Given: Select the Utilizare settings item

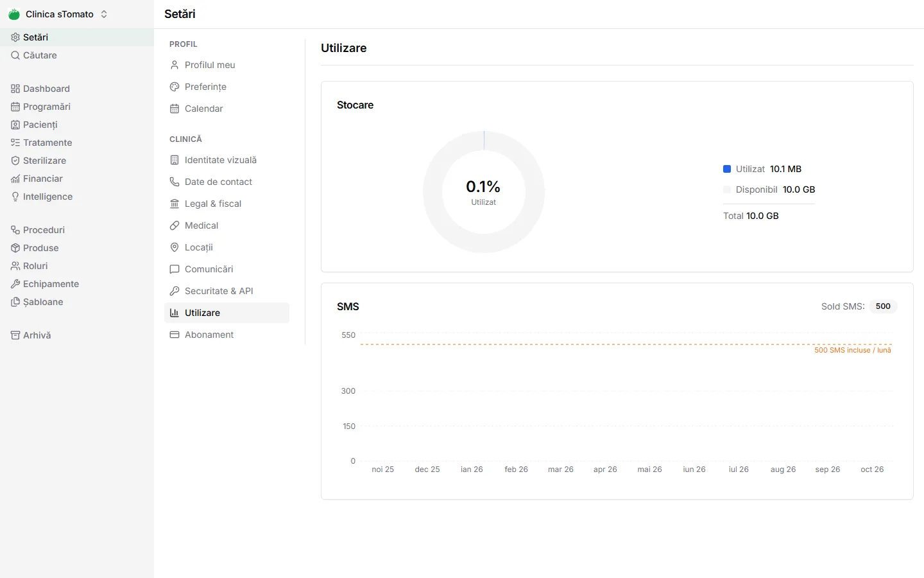Looking at the screenshot, I should (227, 313).
